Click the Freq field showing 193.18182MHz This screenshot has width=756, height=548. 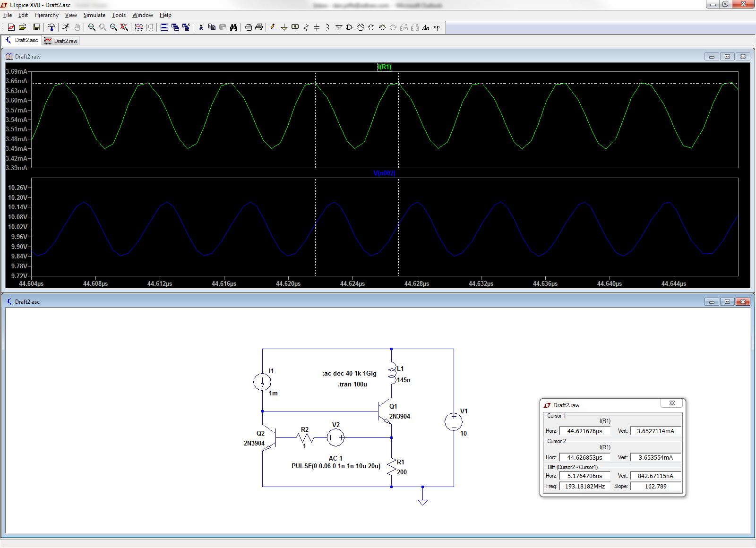pyautogui.click(x=584, y=486)
